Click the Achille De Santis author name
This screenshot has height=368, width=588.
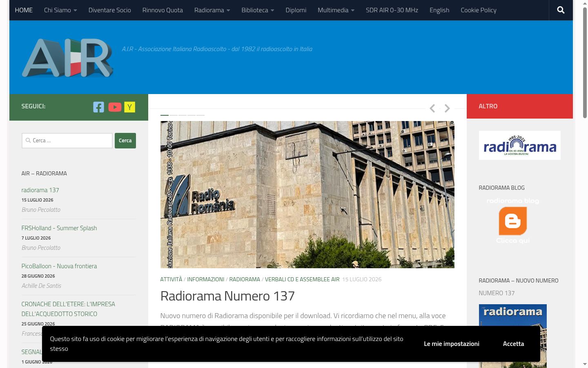[x=41, y=286]
